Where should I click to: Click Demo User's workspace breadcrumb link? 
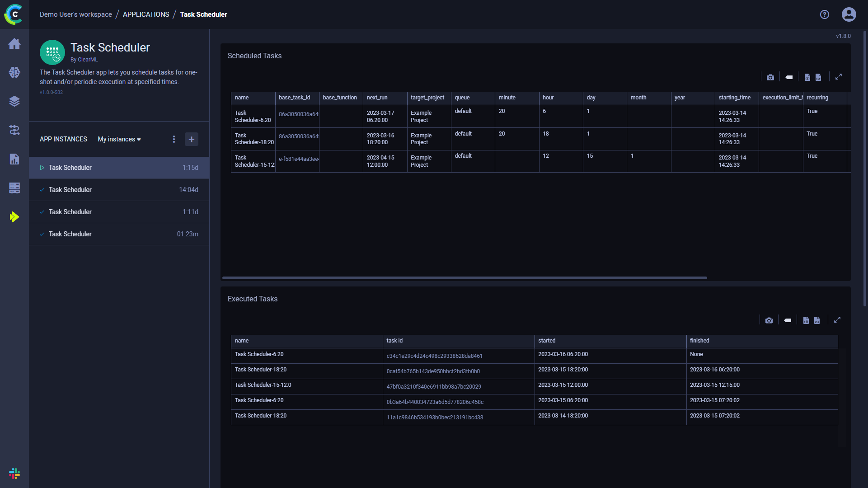coord(76,14)
